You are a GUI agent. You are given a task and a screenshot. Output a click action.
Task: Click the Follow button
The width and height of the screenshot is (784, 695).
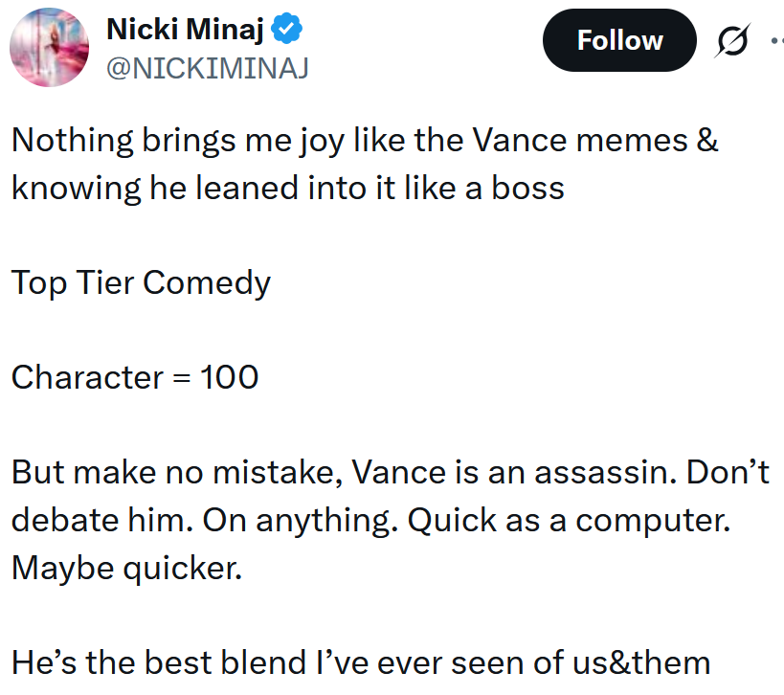619,40
